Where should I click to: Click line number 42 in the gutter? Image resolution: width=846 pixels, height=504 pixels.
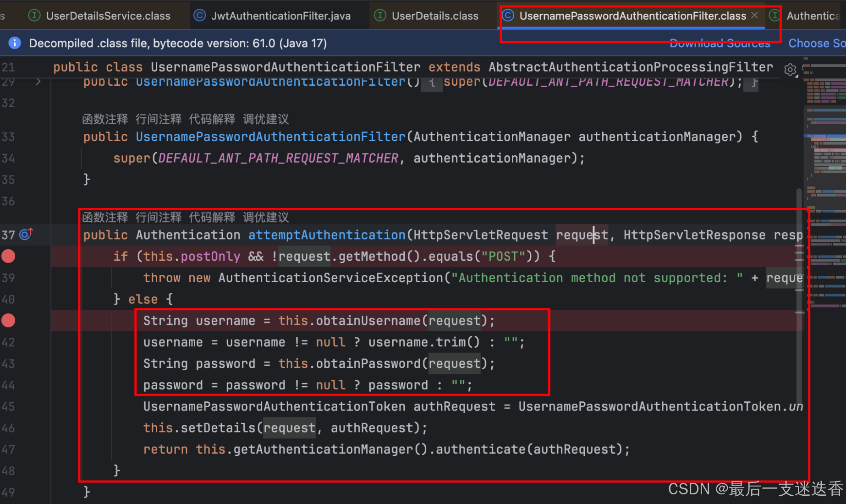pos(8,342)
